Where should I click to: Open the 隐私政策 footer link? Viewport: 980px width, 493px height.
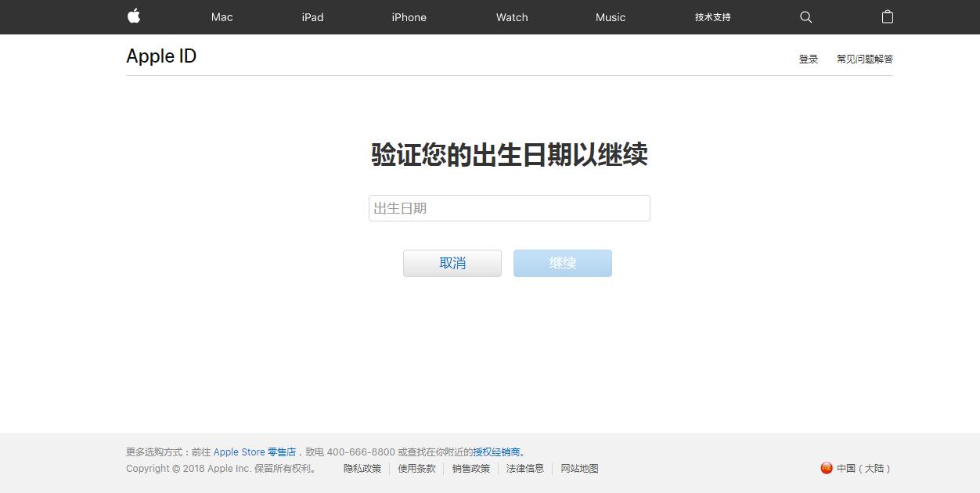pyautogui.click(x=362, y=469)
